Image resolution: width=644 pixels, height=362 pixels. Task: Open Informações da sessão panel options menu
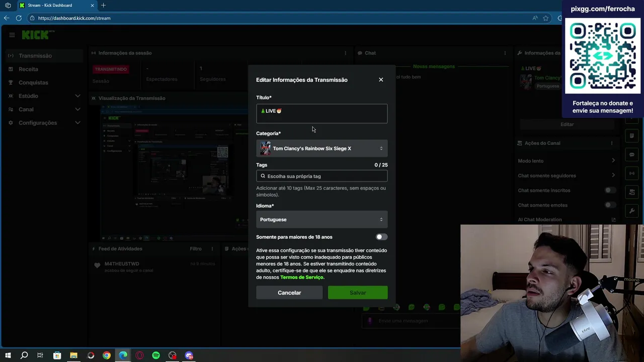345,53
